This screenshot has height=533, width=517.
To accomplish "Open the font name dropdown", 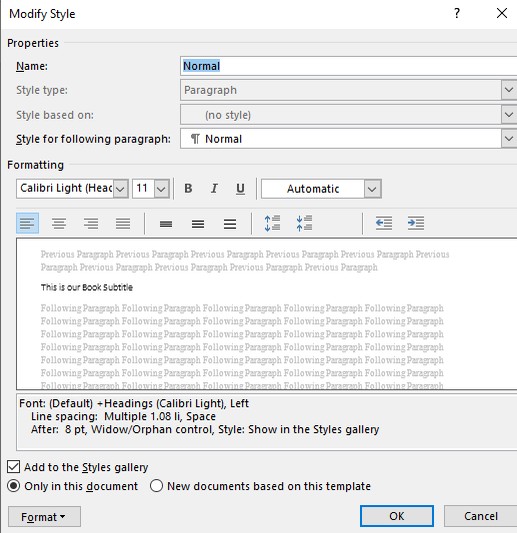I will tap(120, 189).
